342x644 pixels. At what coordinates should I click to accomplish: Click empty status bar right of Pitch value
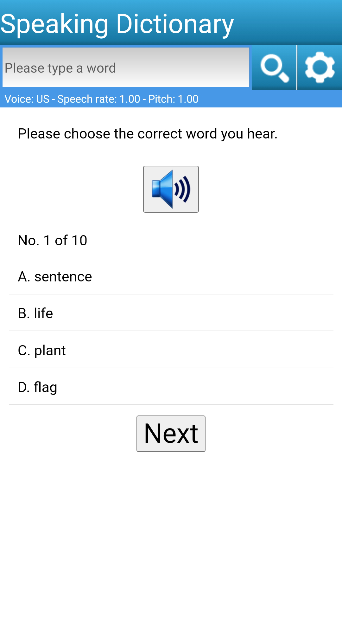(269, 99)
